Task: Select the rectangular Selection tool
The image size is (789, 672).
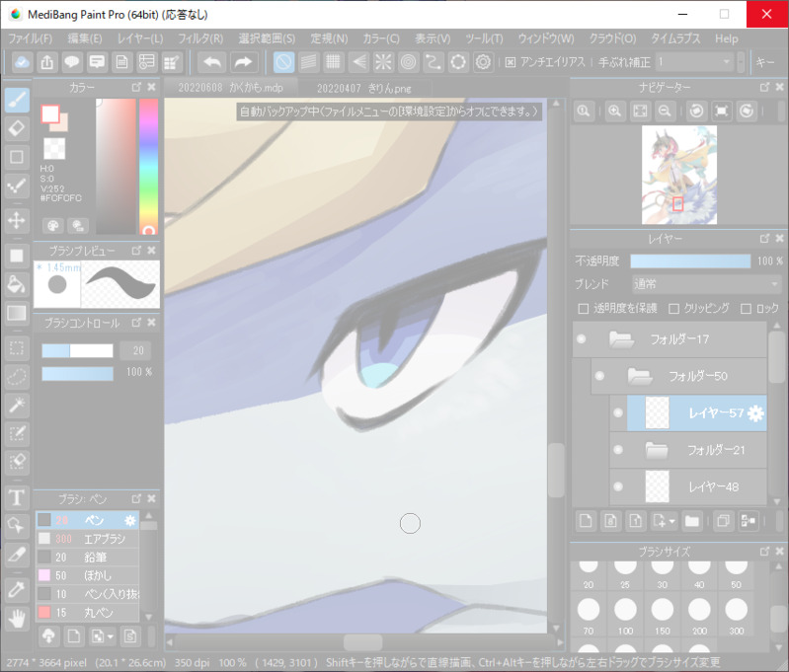Action: pyautogui.click(x=17, y=348)
